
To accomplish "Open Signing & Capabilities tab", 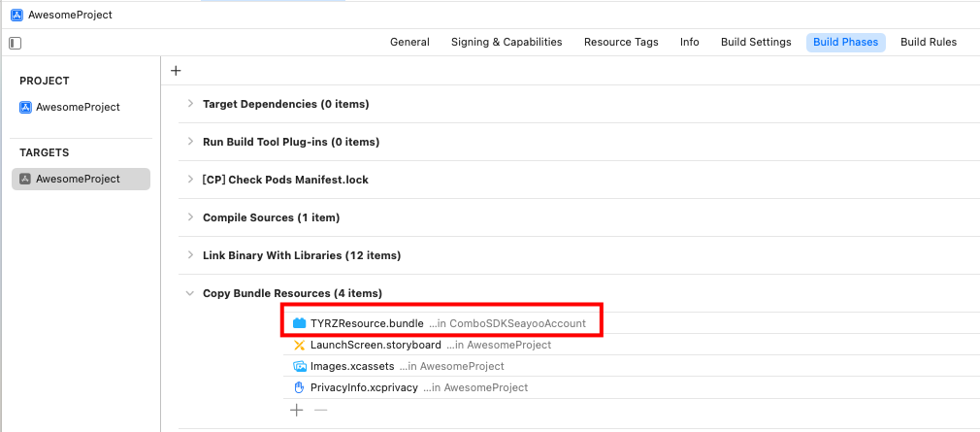I will click(x=506, y=43).
